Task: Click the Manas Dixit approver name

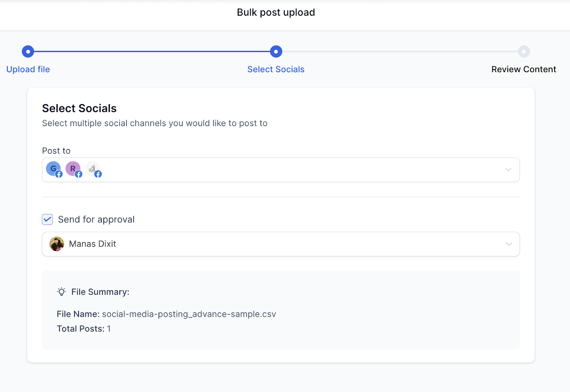Action: point(93,244)
